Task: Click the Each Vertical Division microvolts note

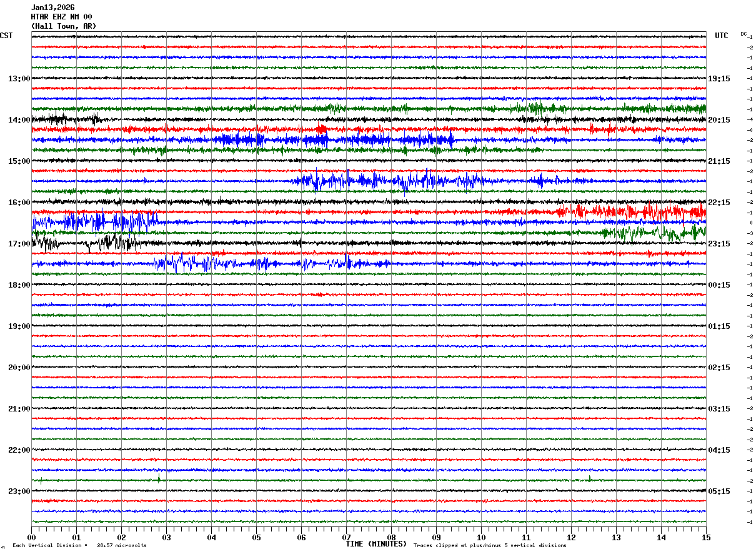Action: pos(79,545)
